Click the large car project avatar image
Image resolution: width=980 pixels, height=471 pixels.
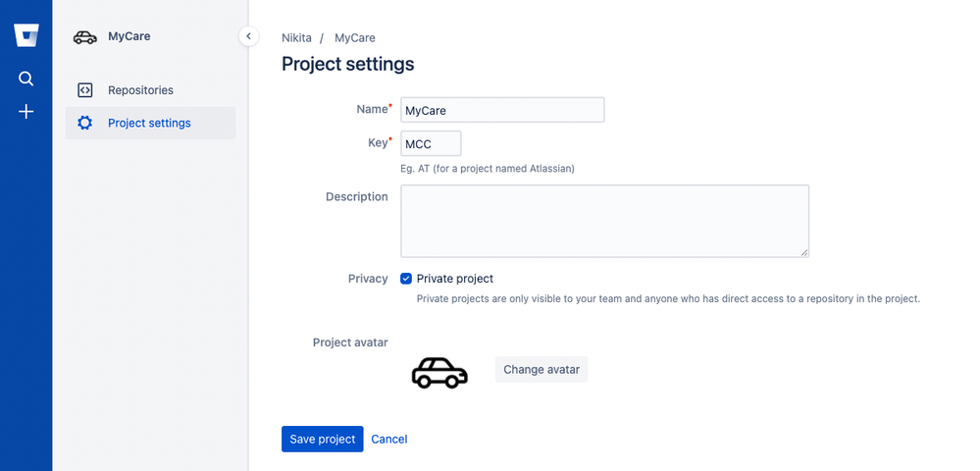point(439,372)
